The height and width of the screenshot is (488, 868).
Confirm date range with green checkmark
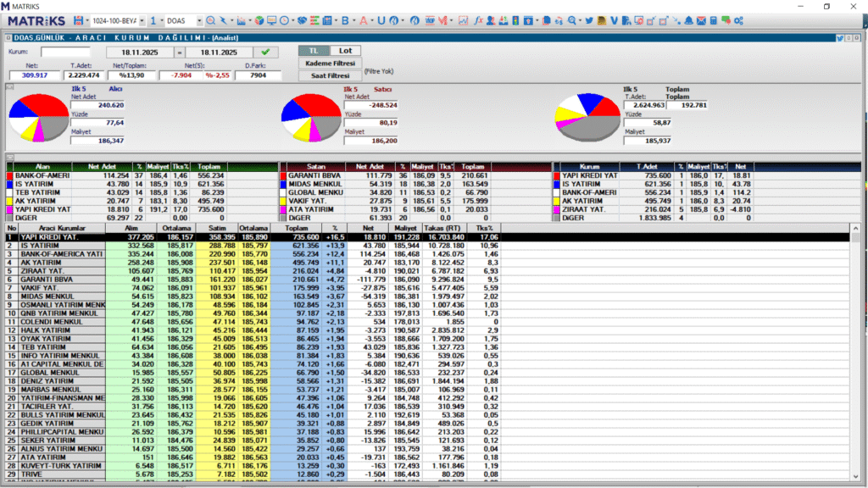point(267,52)
